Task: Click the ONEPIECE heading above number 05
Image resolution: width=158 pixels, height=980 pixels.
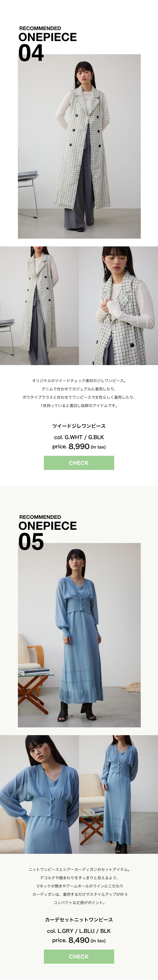Action: 48,526
